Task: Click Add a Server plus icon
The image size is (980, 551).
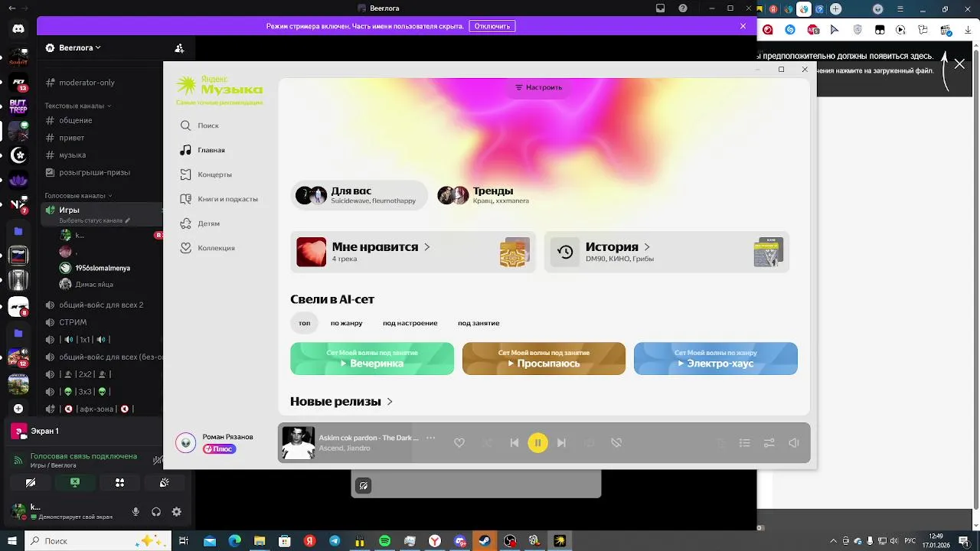Action: 18,409
